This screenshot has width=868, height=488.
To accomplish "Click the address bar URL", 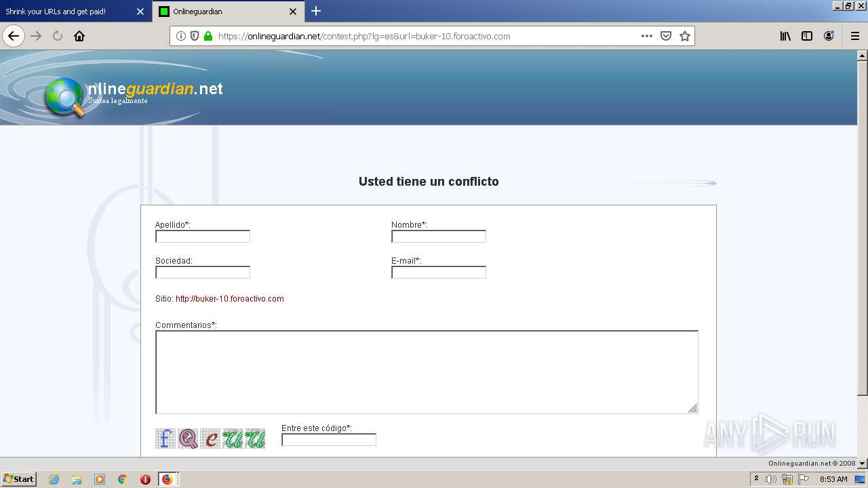I will pos(364,36).
